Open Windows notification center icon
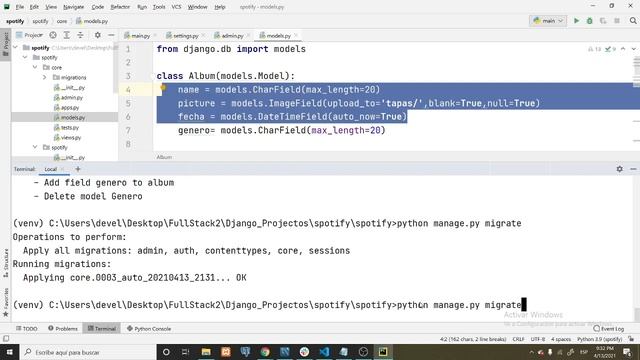Screen dimensions: 640x360 click(627, 352)
